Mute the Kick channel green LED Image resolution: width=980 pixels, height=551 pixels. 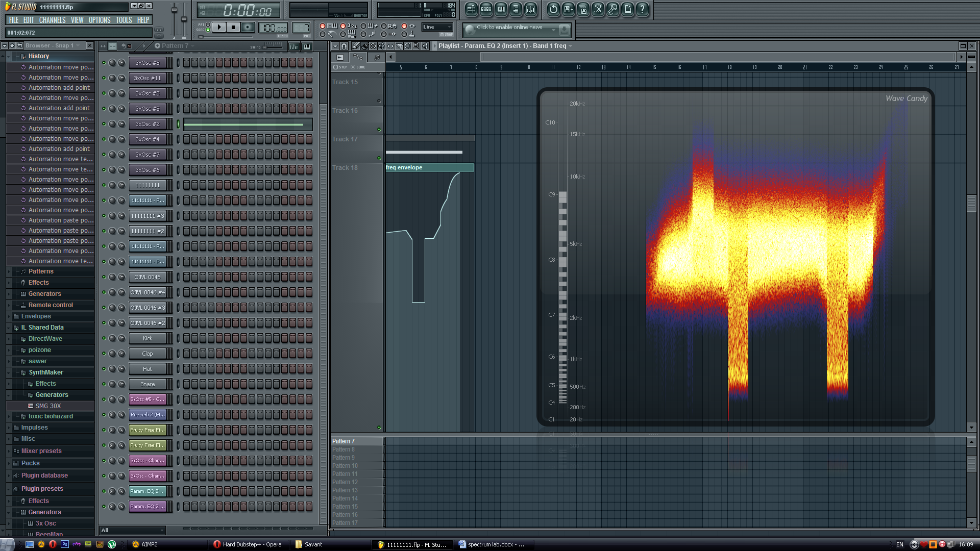click(104, 338)
